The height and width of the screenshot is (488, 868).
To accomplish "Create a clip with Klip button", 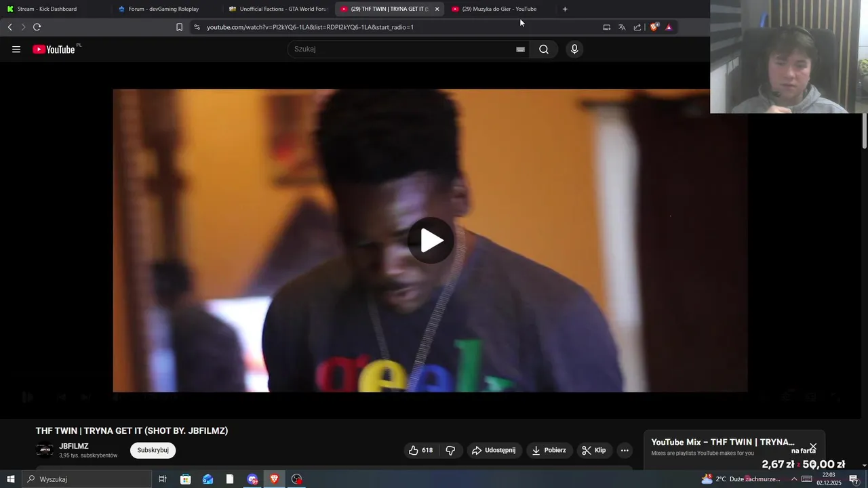I will [594, 450].
